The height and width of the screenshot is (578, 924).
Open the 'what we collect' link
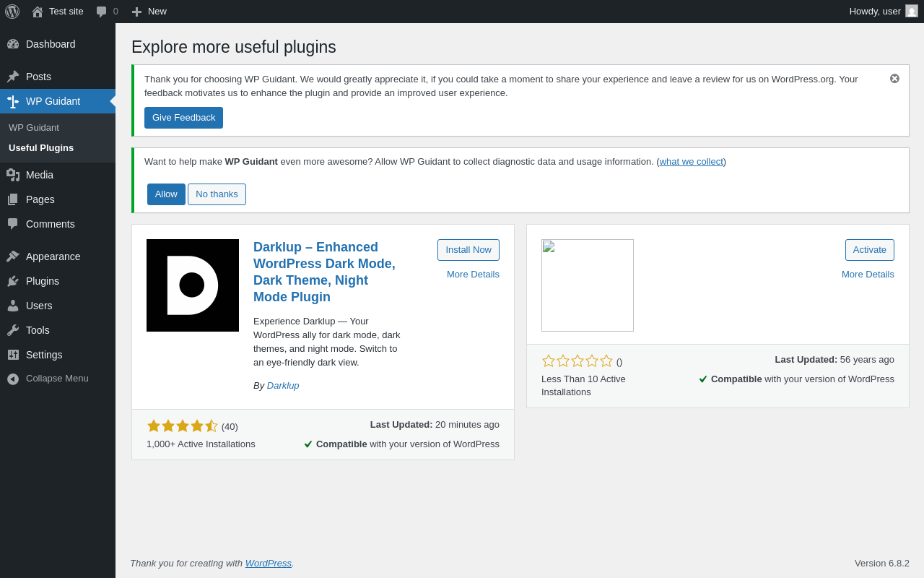click(691, 162)
